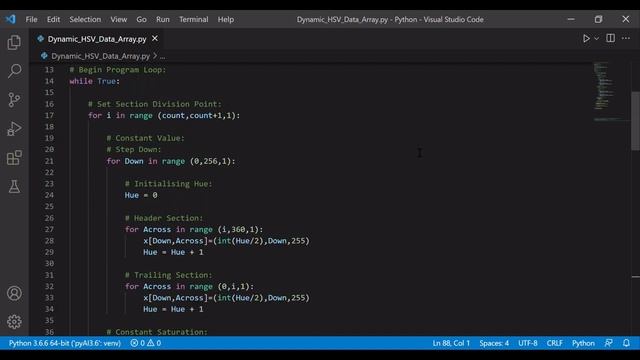The image size is (640, 360).
Task: Place cursor on 'Hue = 0' line
Action: pyautogui.click(x=141, y=195)
